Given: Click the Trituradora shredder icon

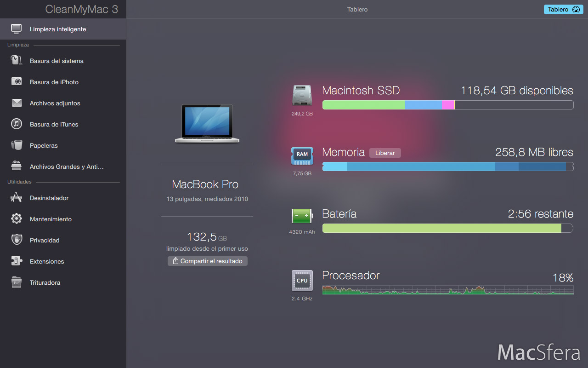Looking at the screenshot, I should pyautogui.click(x=17, y=282).
